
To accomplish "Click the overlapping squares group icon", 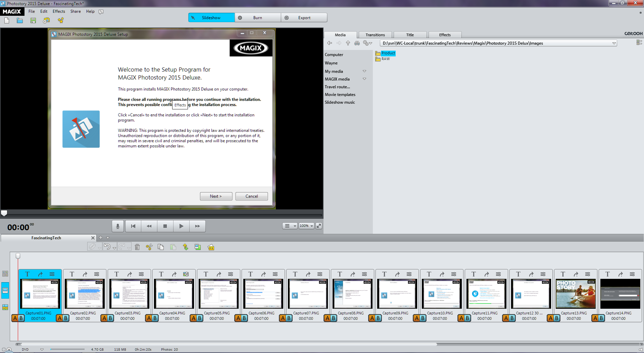I will [x=198, y=247].
